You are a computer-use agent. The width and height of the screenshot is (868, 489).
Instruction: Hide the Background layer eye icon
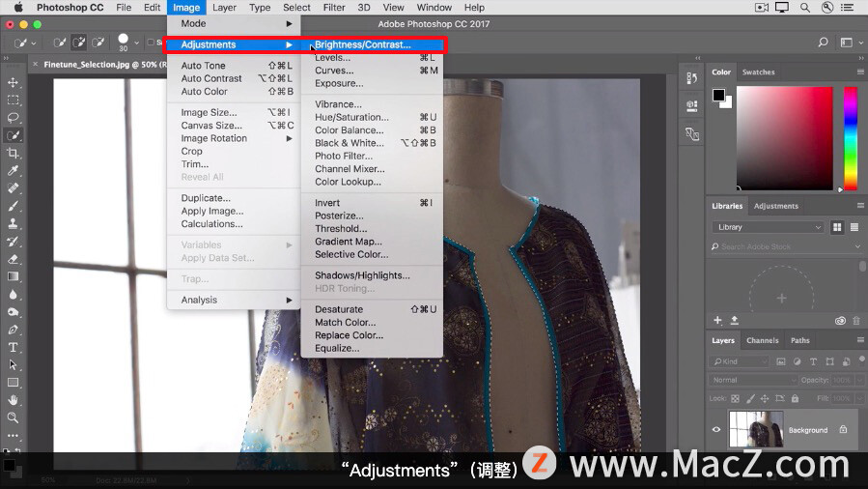[x=716, y=429]
